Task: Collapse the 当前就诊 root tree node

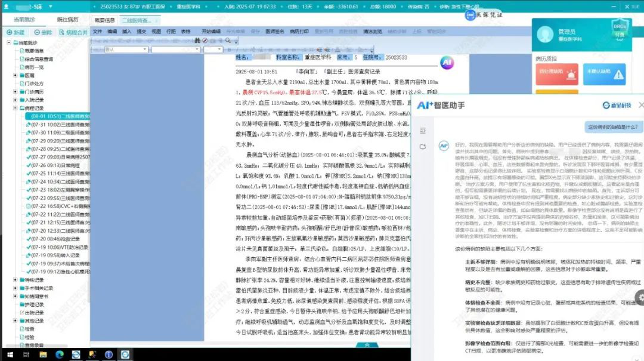Action: (x=9, y=42)
